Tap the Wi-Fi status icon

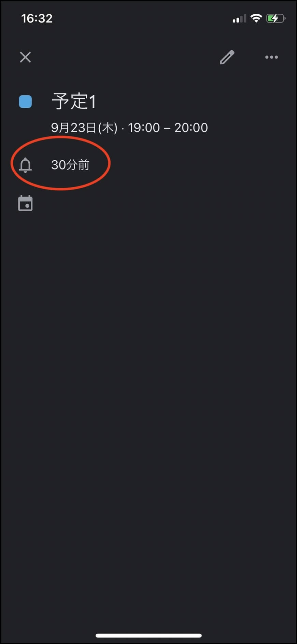click(256, 18)
